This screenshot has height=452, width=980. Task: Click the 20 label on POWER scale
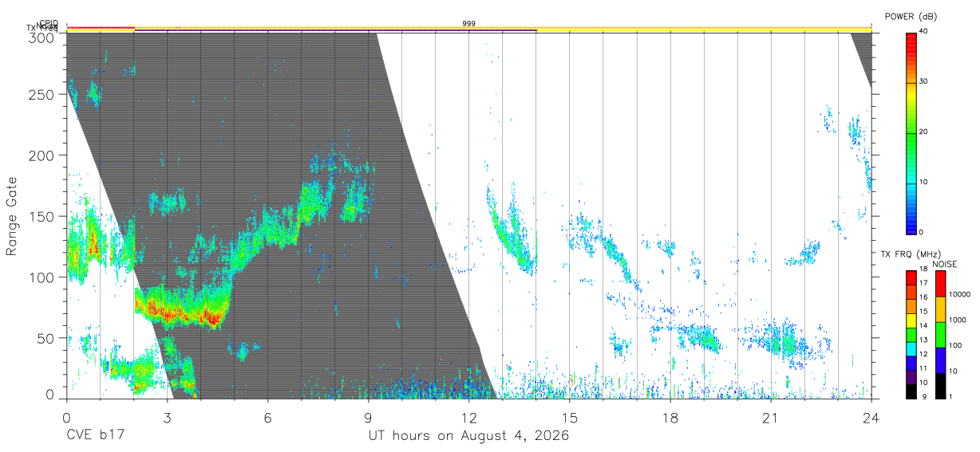point(923,132)
